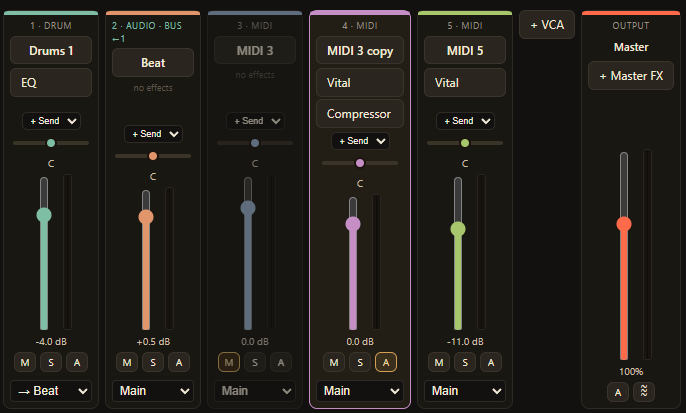This screenshot has width=686, height=413.
Task: Click the MIDI 3 copy volume fader handle
Action: (x=353, y=224)
